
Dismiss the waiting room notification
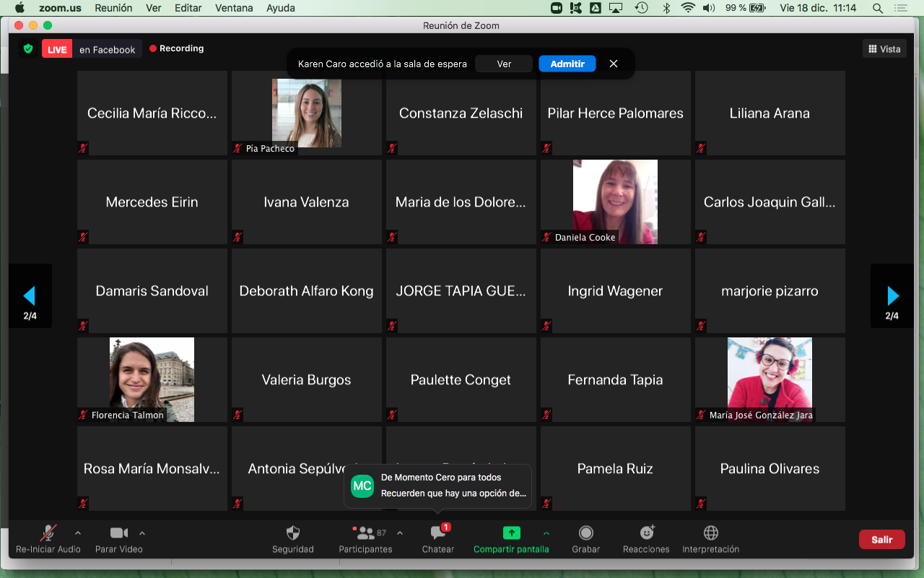614,64
